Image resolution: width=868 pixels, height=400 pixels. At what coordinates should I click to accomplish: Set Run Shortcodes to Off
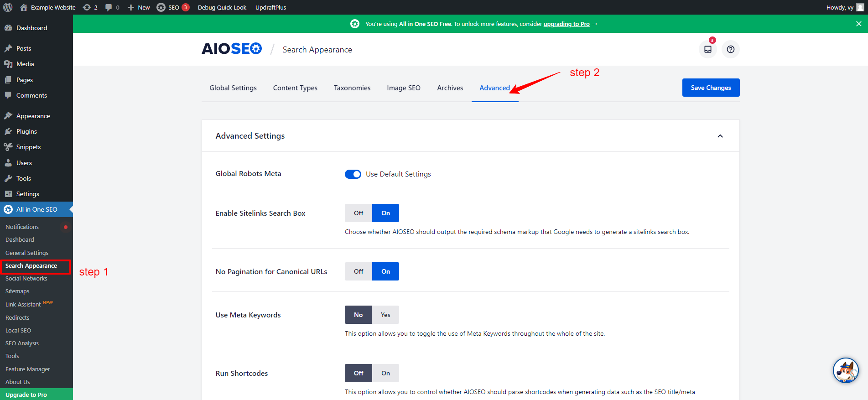pyautogui.click(x=359, y=373)
